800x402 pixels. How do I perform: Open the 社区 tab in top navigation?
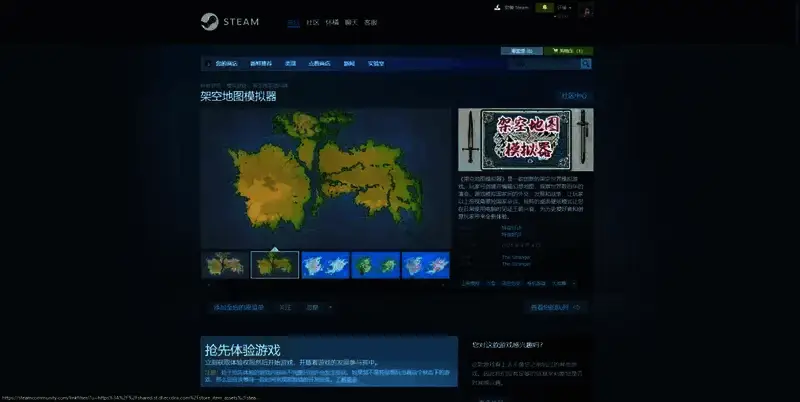tap(313, 22)
